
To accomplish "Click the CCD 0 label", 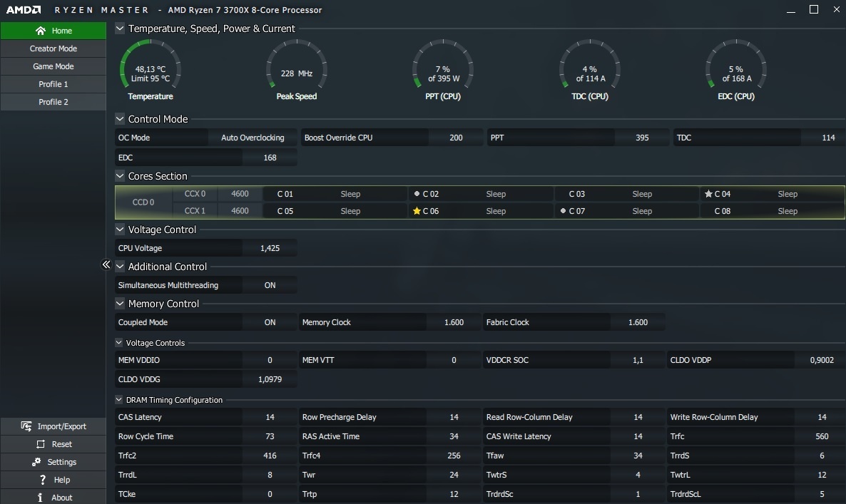I will 143,202.
